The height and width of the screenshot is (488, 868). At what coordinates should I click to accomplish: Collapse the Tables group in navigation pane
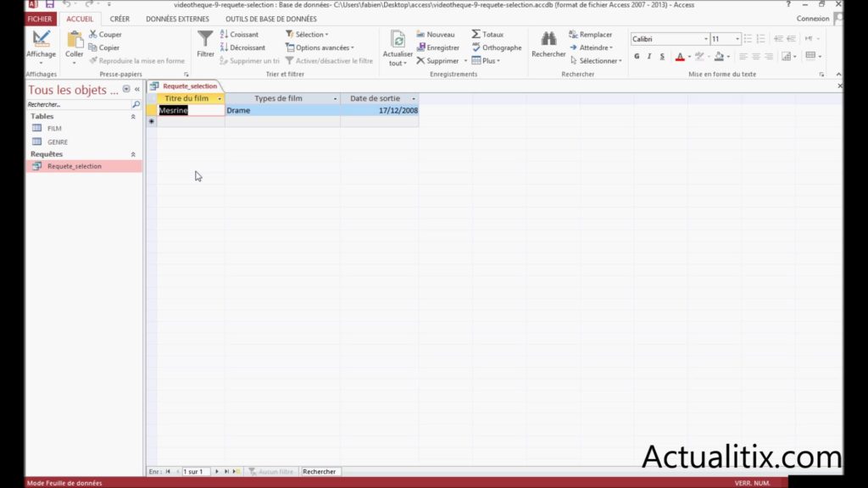[132, 116]
